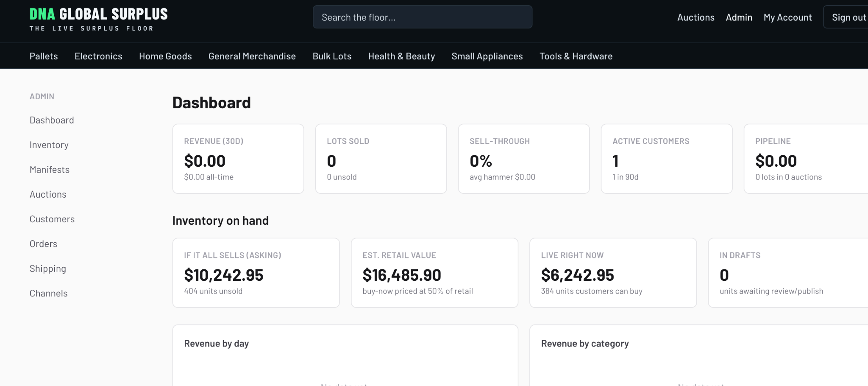Select Shipping in admin sidebar
Screen dimensions: 868x386
pyautogui.click(x=48, y=269)
